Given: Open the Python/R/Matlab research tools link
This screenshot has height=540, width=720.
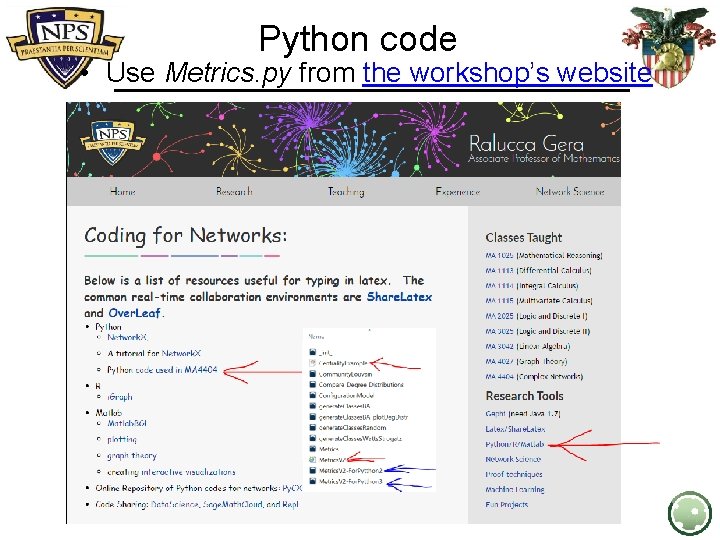Looking at the screenshot, I should click(x=514, y=444).
